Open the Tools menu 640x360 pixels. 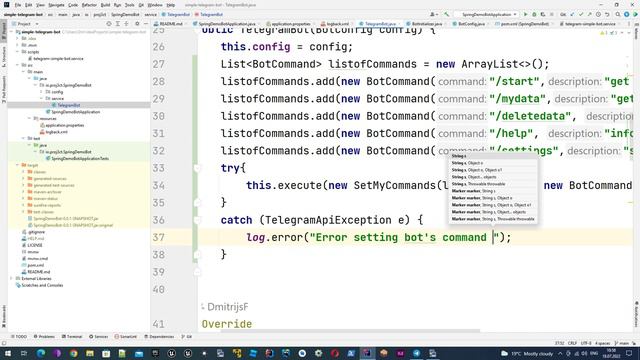pos(129,5)
